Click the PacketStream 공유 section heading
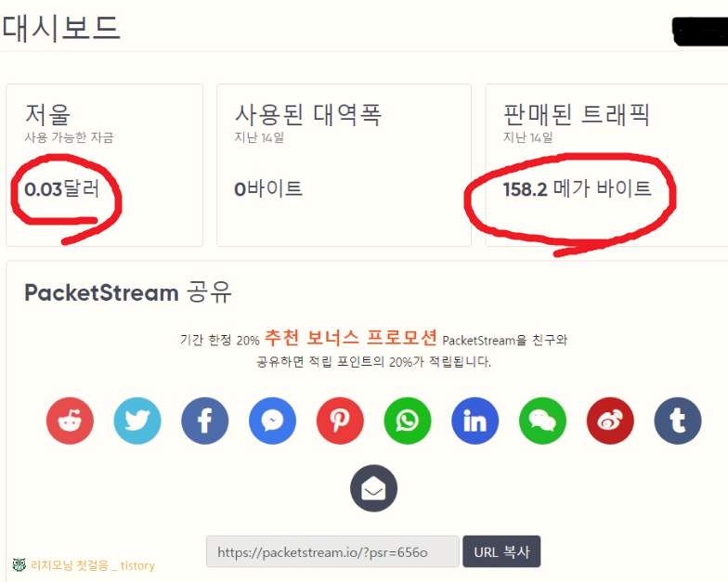The image size is (728, 582). coord(128,292)
